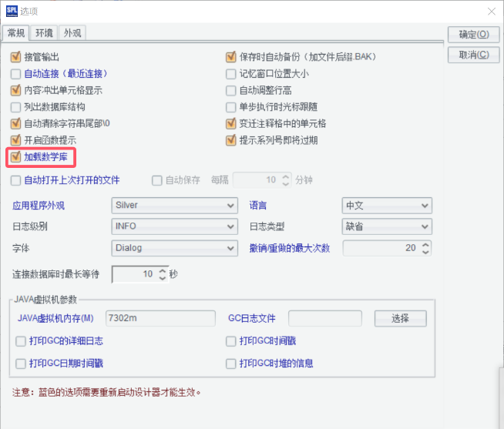The width and height of the screenshot is (504, 429).
Task: Toggle 内容冲出单元格显示 checkbox
Action: coord(15,90)
